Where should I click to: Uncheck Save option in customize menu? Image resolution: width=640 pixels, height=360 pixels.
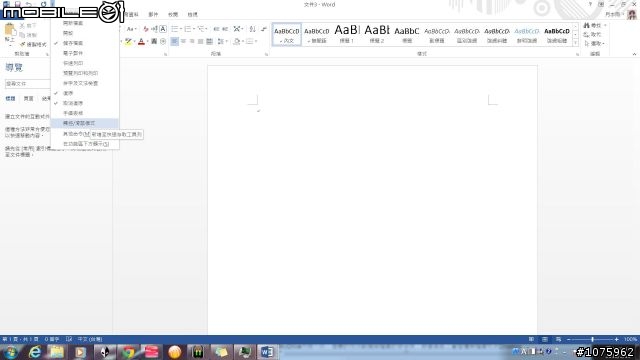tap(85, 43)
